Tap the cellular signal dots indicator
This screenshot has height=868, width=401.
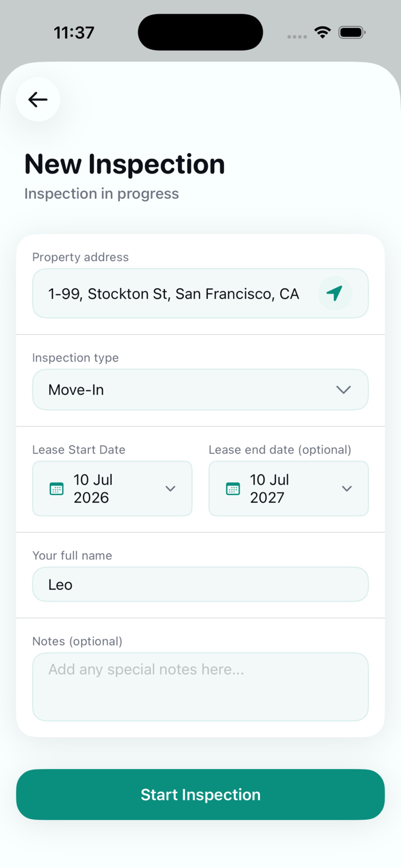coord(297,36)
